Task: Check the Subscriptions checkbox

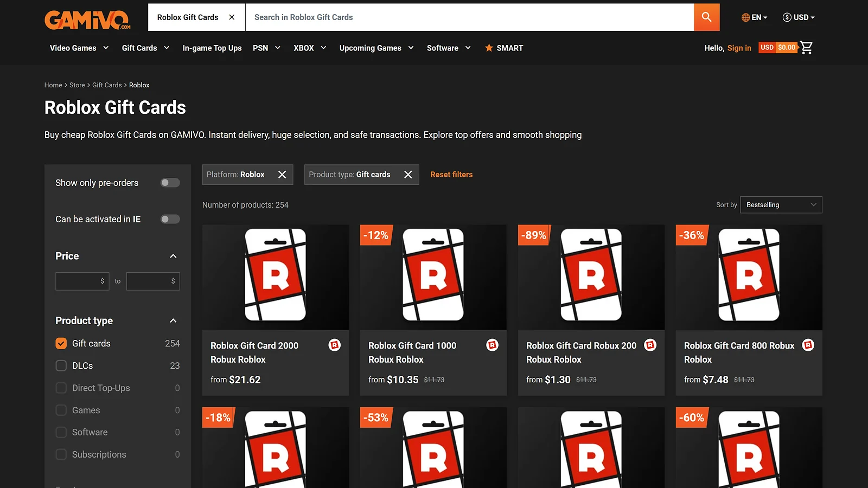Action: 61,454
